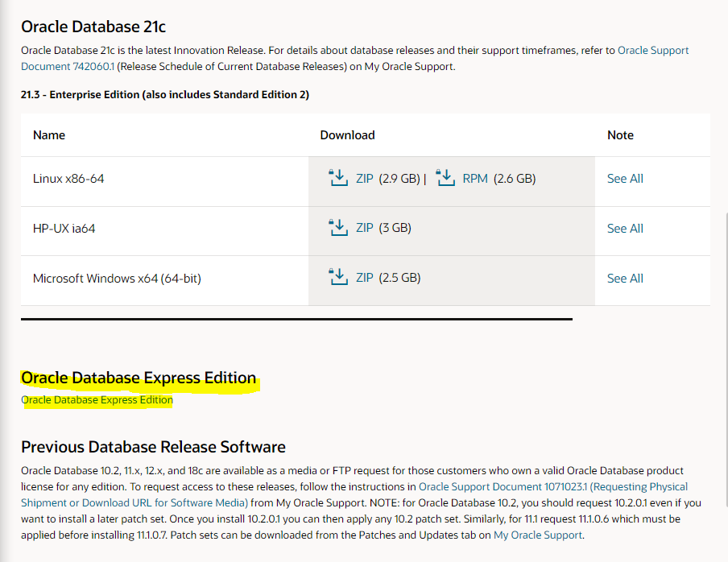Open See All note for Linux x86-64
This screenshot has width=728, height=562.
625,179
